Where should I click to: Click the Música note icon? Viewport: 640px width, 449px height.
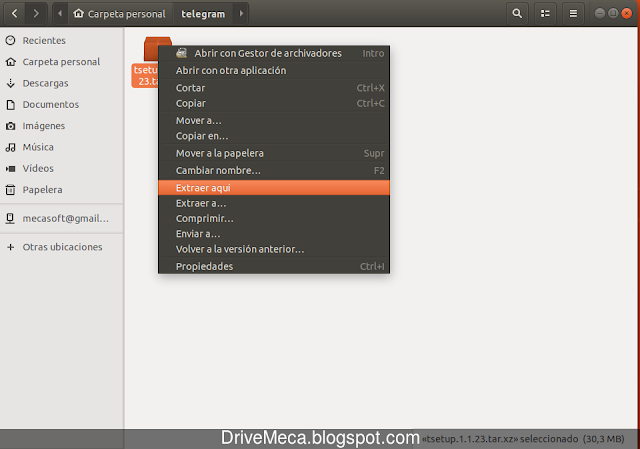(11, 147)
